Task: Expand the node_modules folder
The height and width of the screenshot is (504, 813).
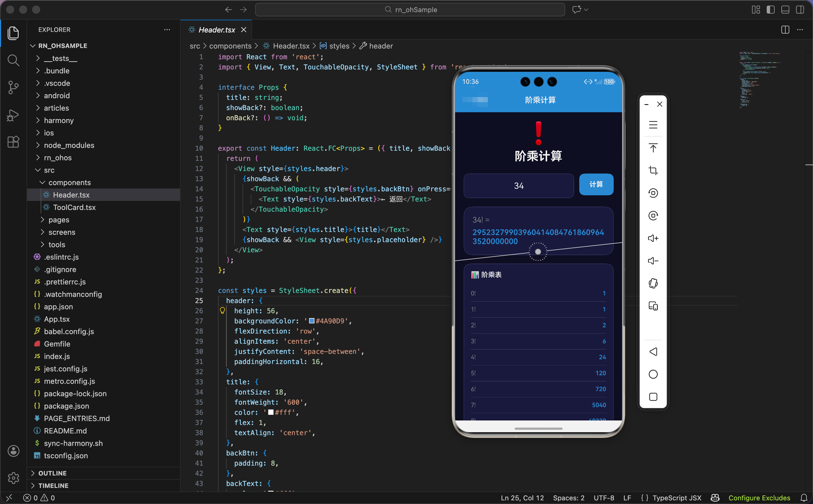Action: pos(38,145)
